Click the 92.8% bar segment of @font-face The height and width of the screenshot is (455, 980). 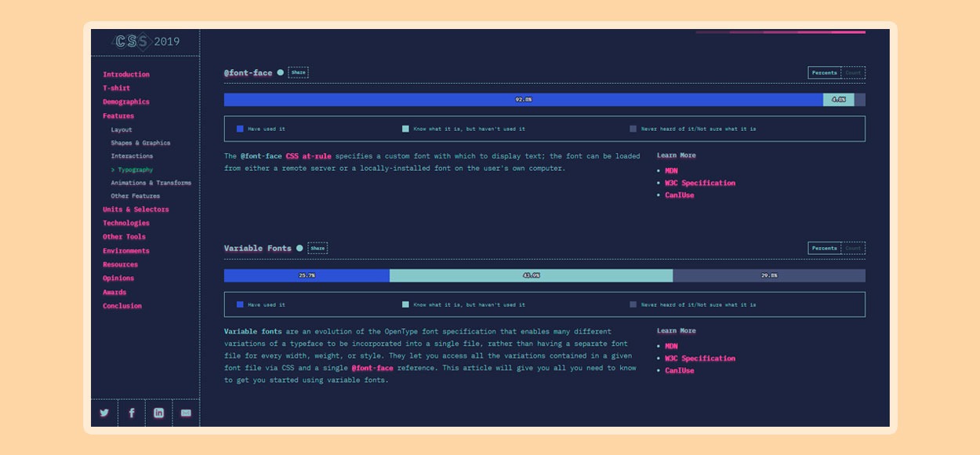point(524,100)
